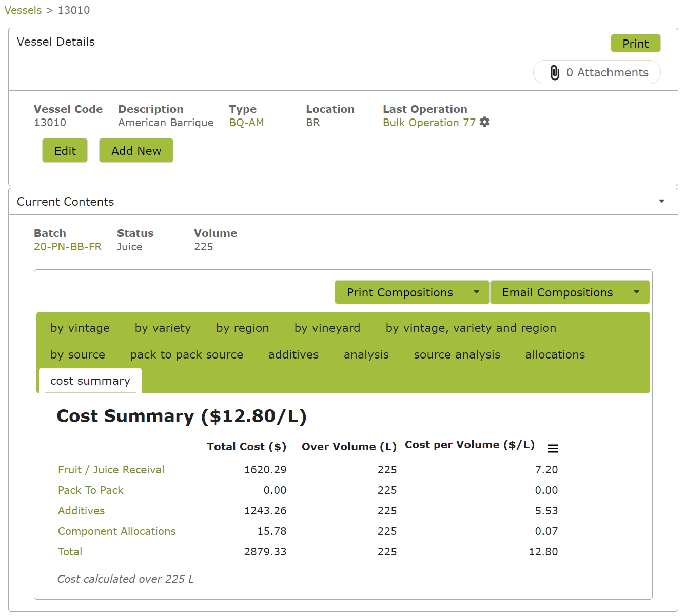Viewport: 686px width, 616px height.
Task: Click the total cost value 1620.29
Action: (x=265, y=470)
